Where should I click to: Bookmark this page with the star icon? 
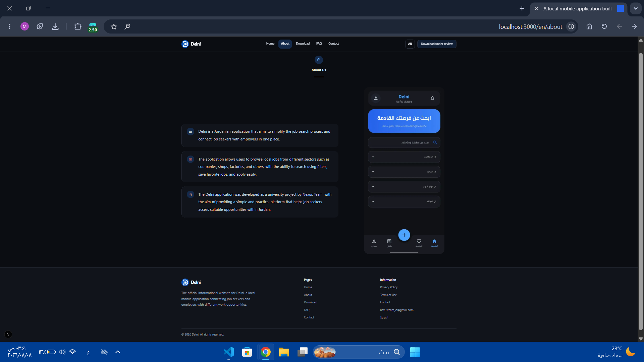pyautogui.click(x=114, y=26)
